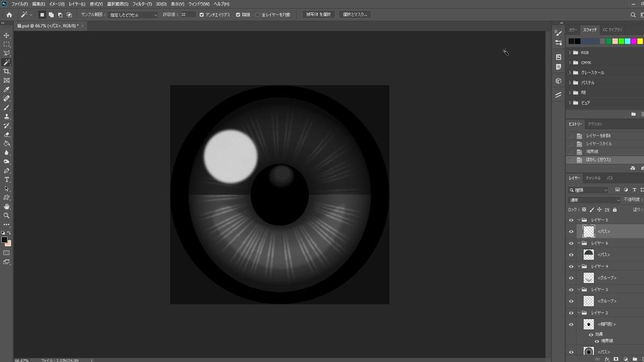Screen dimensions: 644x362
Task: Collapse the レイヤー 4 group
Action: tap(579, 266)
